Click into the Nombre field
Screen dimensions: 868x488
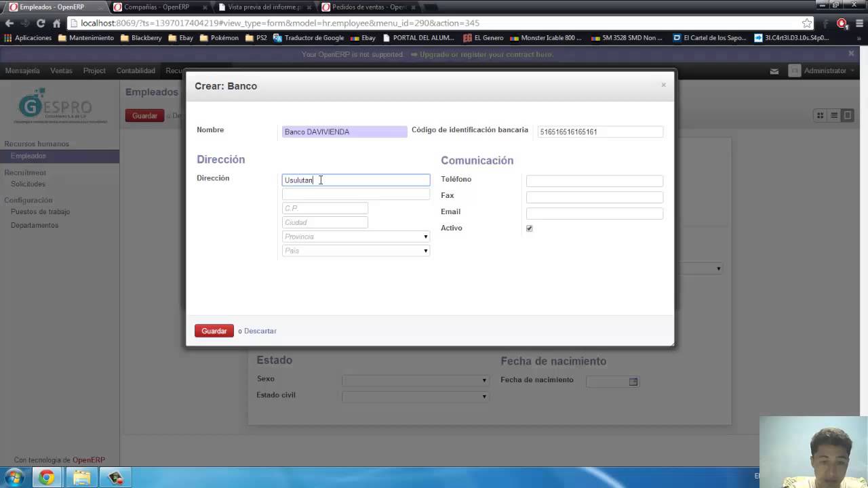344,131
